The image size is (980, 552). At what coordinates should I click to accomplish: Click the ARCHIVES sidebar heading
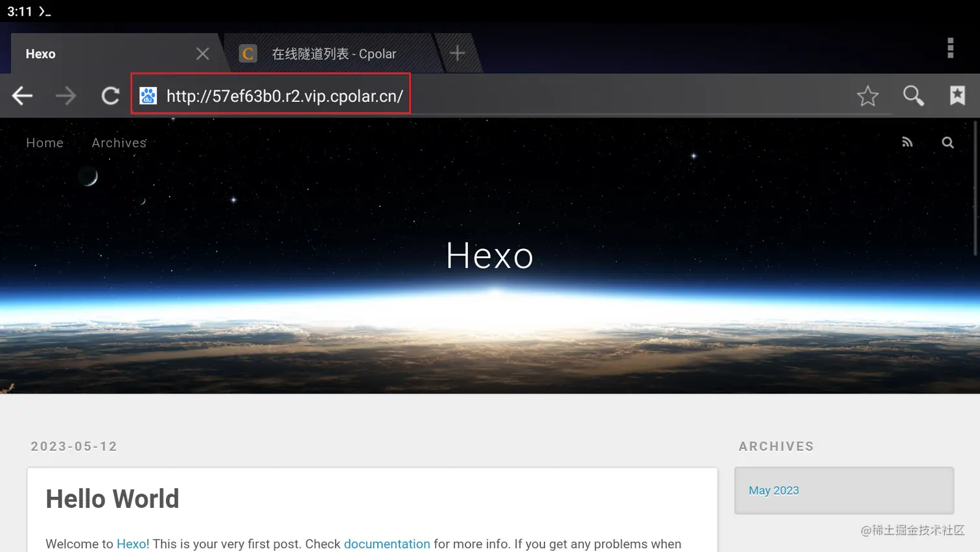776,446
